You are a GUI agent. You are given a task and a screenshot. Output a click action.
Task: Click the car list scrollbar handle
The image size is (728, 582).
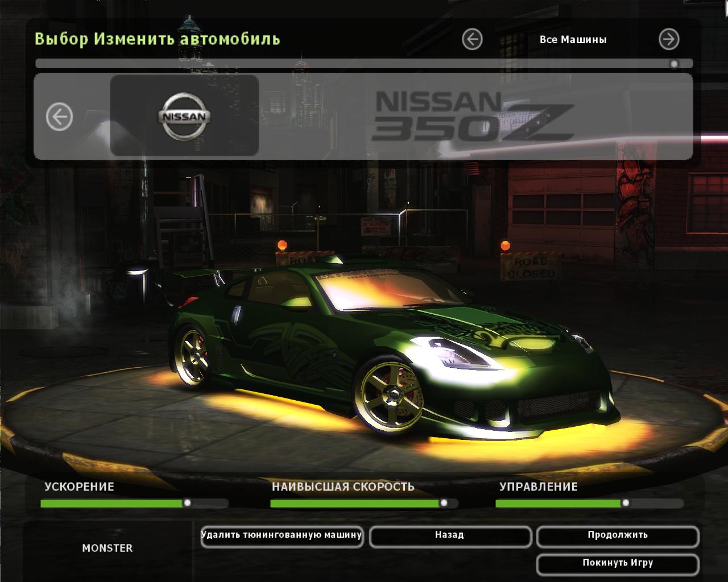point(674,64)
